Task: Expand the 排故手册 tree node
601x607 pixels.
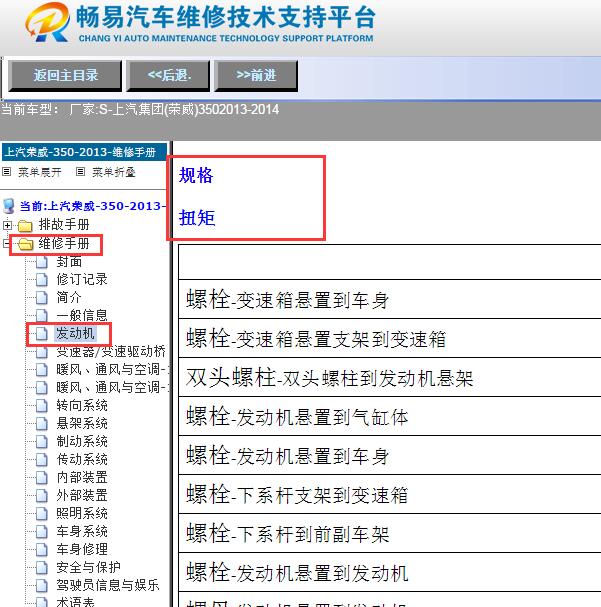Action: (x=7, y=225)
